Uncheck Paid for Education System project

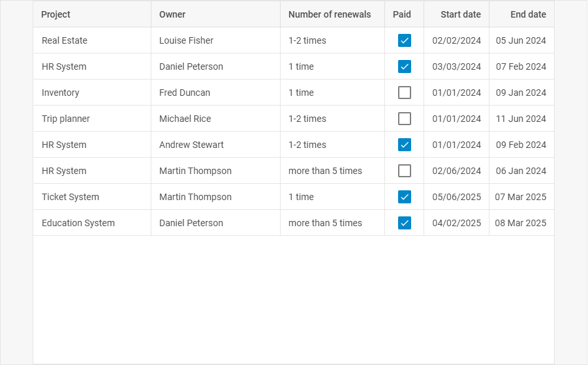404,223
